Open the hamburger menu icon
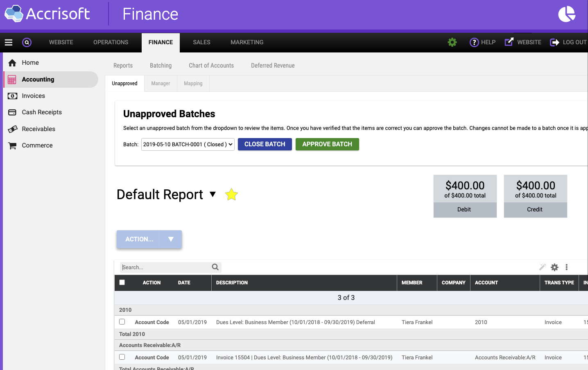Screen dimensions: 588x370 (x=9, y=42)
